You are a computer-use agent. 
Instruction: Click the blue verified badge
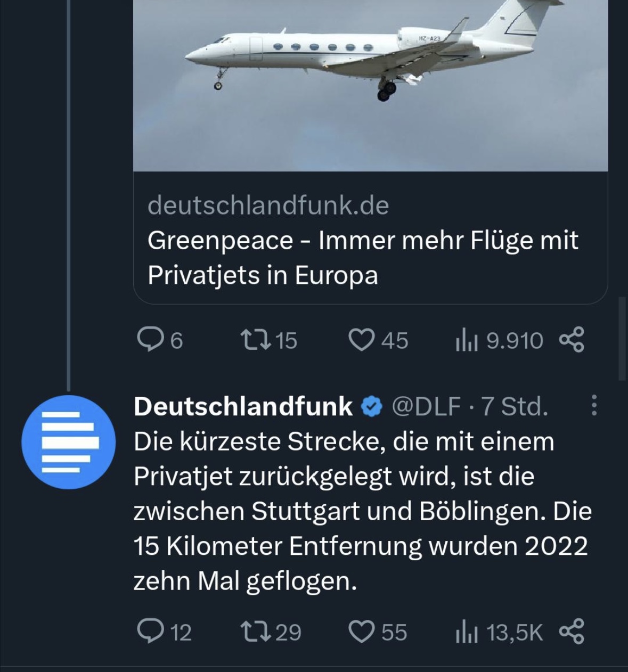point(372,407)
